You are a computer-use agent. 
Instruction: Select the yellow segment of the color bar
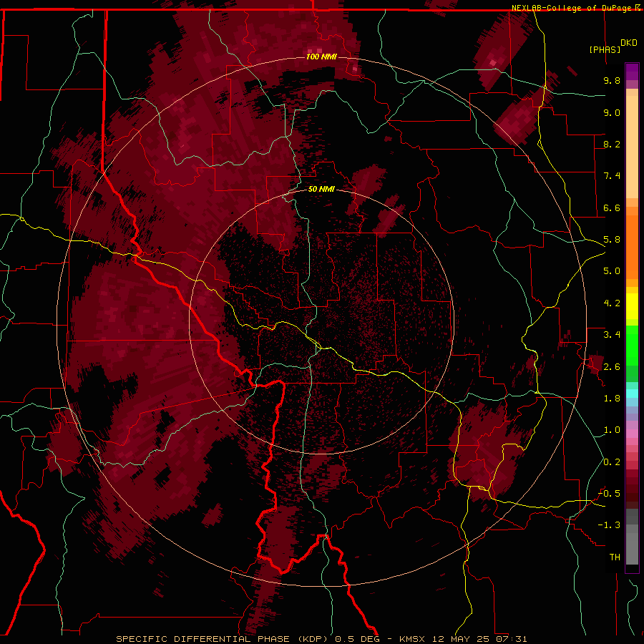(632, 306)
